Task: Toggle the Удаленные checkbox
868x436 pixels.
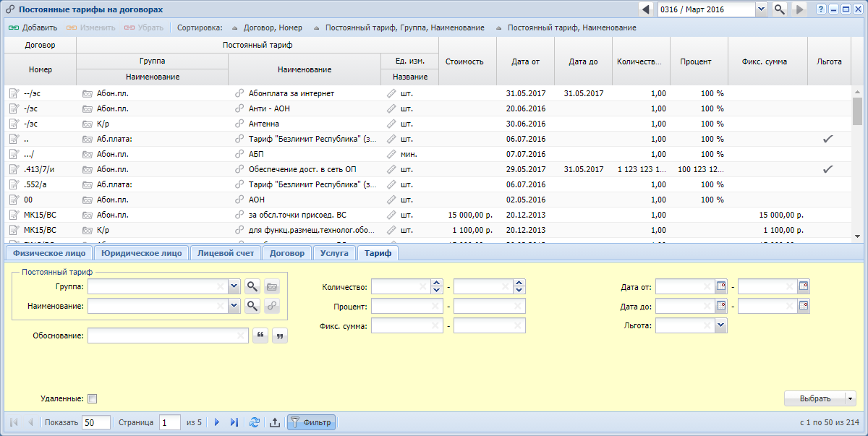Action: 92,398
